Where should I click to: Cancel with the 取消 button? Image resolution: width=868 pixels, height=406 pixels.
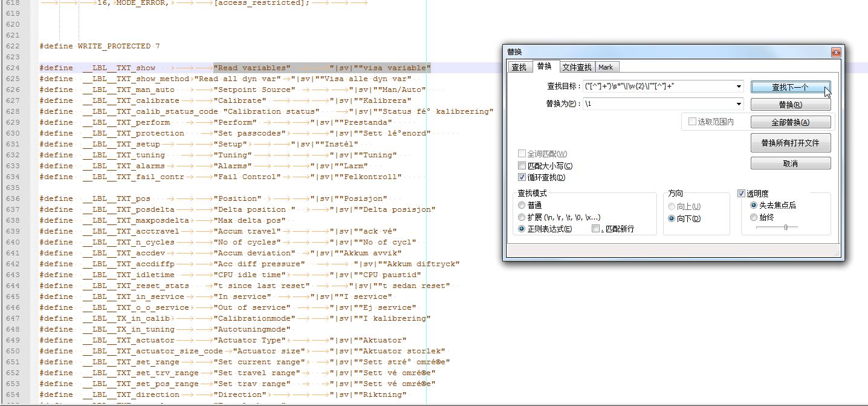tap(790, 163)
